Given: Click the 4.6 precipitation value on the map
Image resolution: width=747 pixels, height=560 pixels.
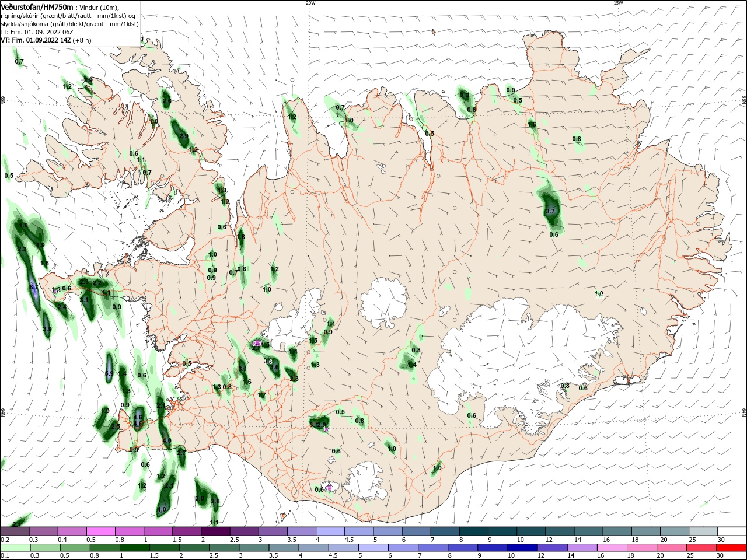Looking at the screenshot, I should pyautogui.click(x=138, y=418).
